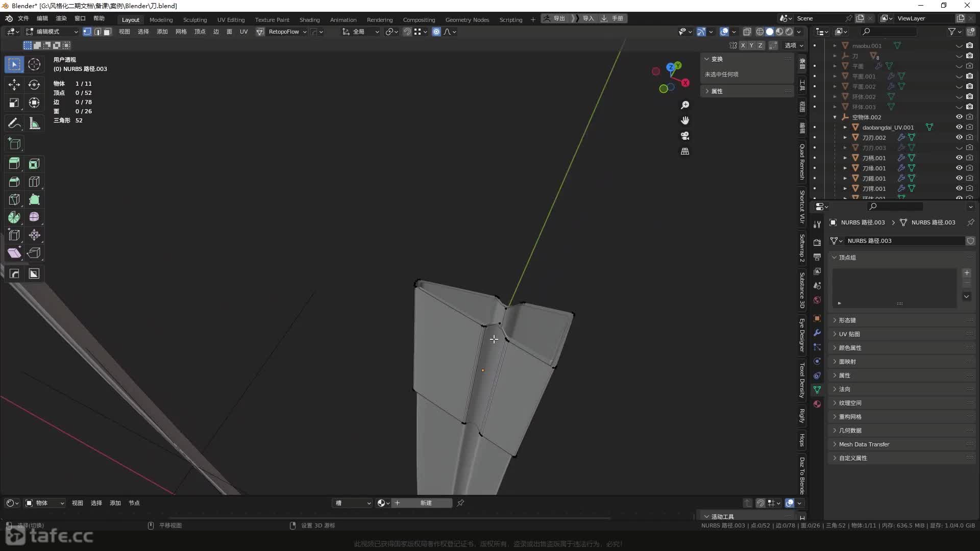Click the zoom view magnifier icon
The image size is (980, 551).
685,105
